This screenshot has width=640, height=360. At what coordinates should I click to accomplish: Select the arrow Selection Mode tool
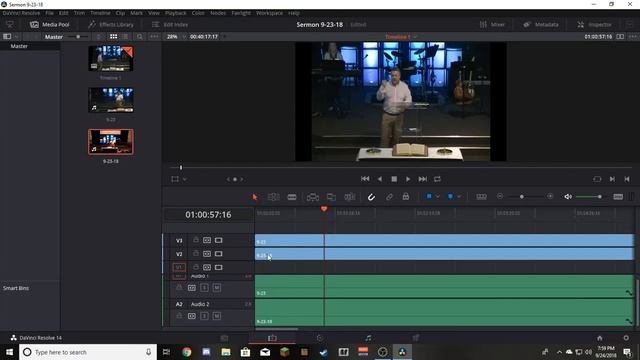tap(255, 197)
